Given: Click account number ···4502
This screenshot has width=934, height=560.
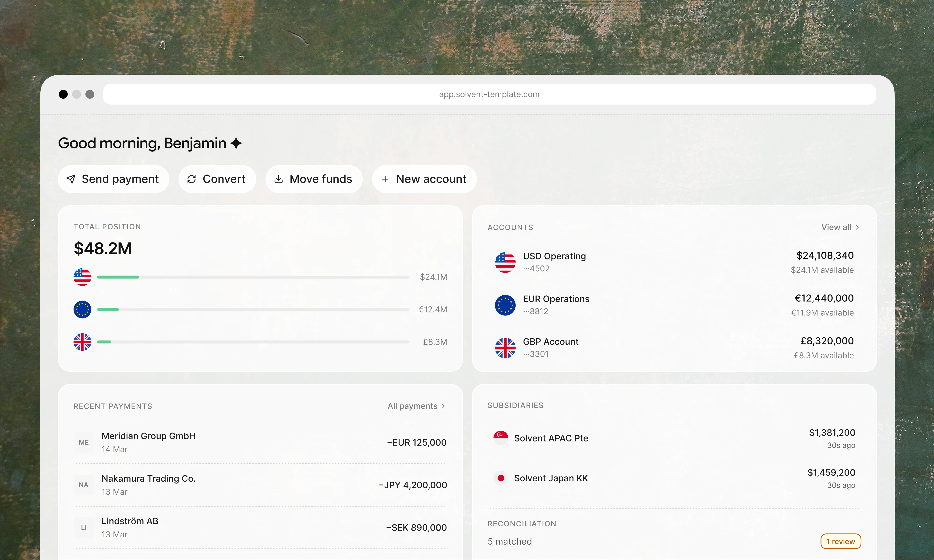Looking at the screenshot, I should pyautogui.click(x=536, y=269).
